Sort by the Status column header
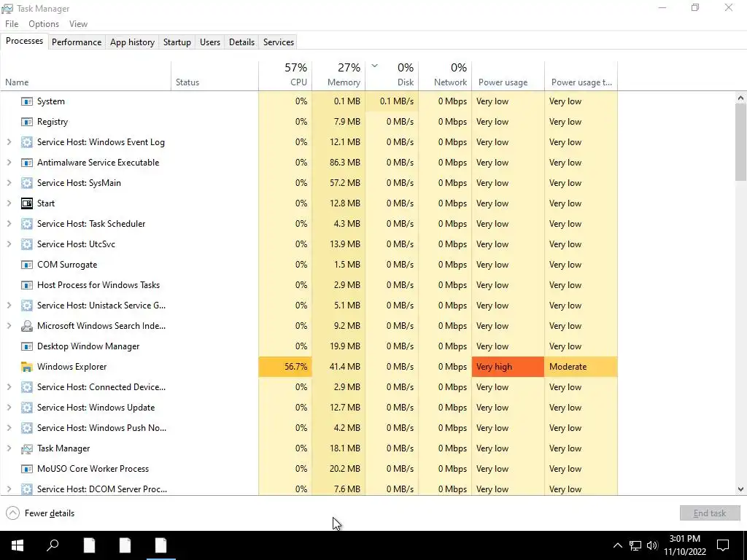This screenshot has height=560, width=747. coord(215,76)
